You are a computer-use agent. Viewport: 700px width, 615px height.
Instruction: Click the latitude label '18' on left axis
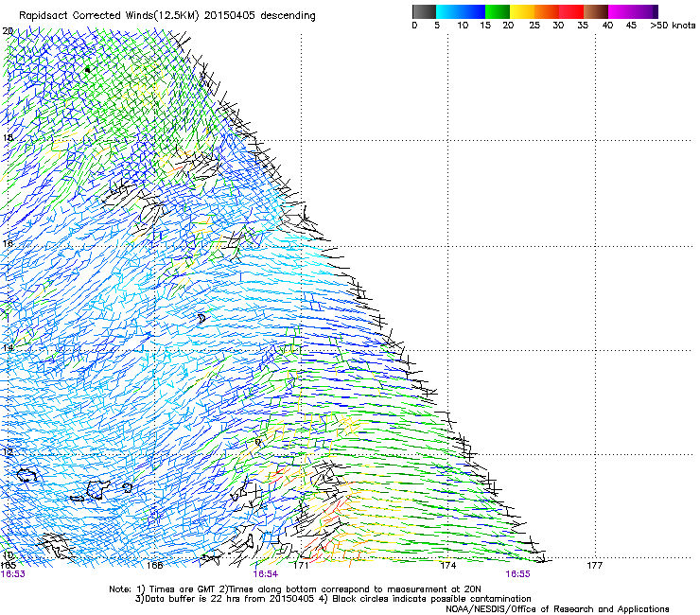(8, 137)
